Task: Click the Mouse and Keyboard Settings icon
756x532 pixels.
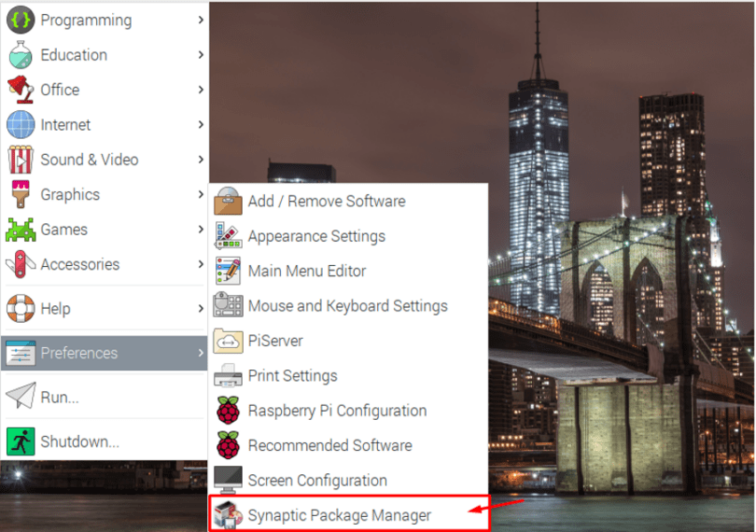Action: [228, 305]
